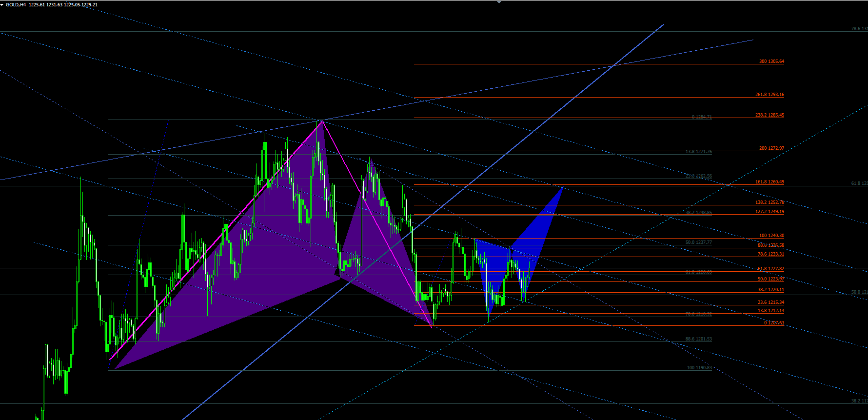The width and height of the screenshot is (868, 420).
Task: Click the gray 0 1284.71 retracement label
Action: tap(702, 117)
